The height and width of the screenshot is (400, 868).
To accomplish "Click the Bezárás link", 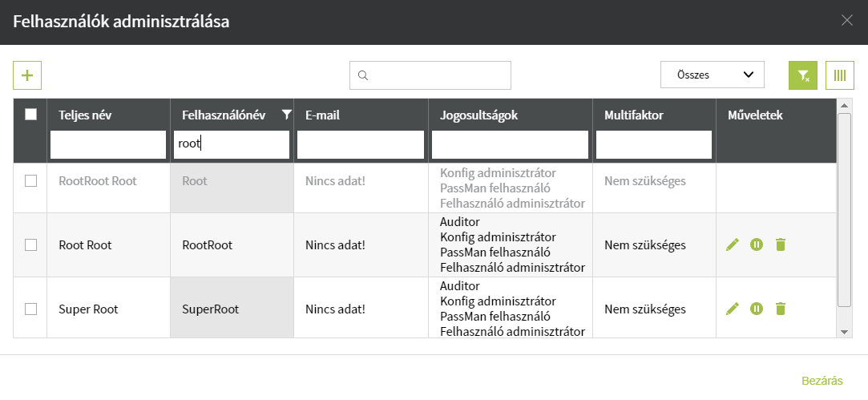I will tap(822, 381).
